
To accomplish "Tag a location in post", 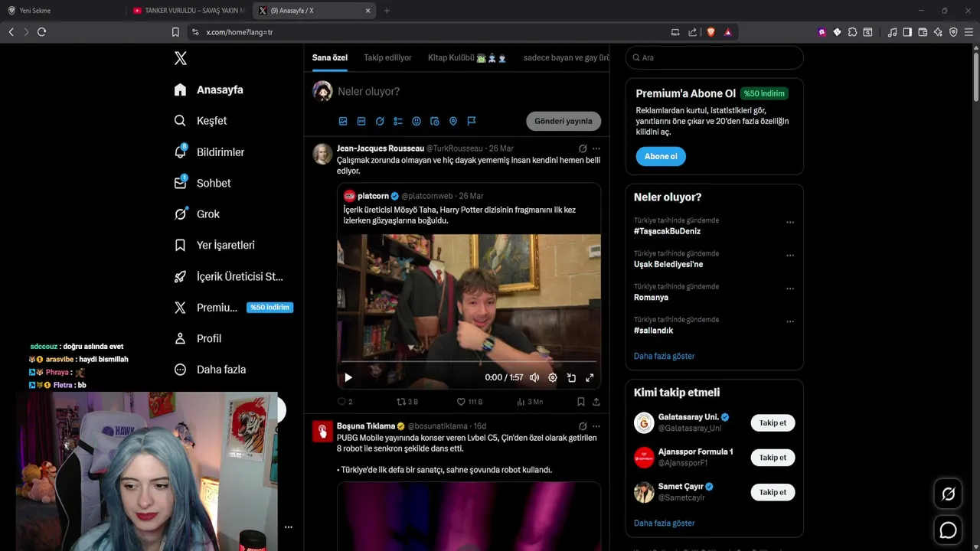I will (x=453, y=121).
